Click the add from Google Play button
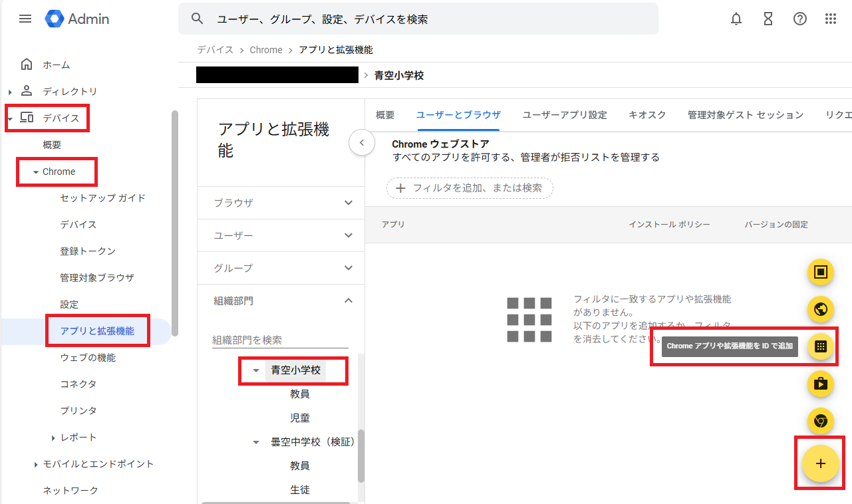Viewport: 852px width, 504px height. (821, 384)
